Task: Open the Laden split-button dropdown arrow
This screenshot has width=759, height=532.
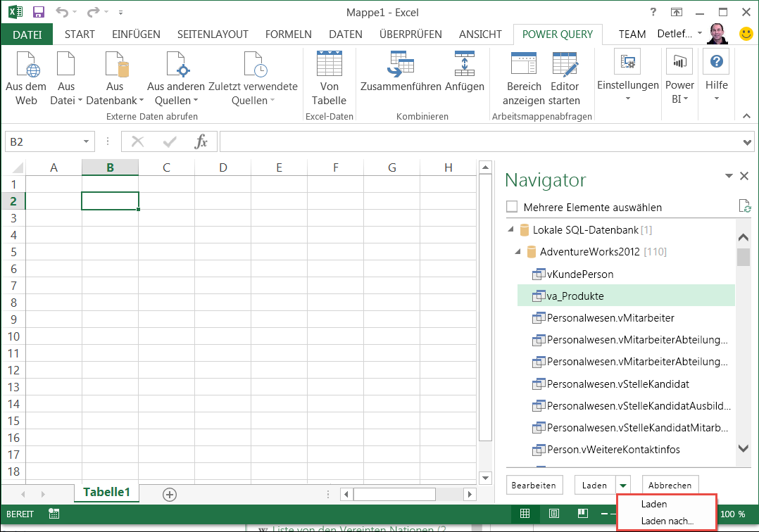Action: (x=623, y=486)
